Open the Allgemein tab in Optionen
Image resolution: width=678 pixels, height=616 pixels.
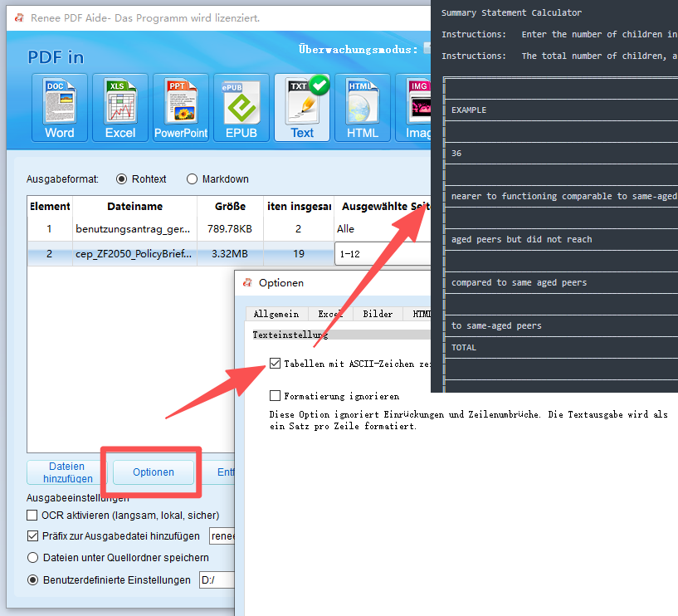click(x=276, y=314)
